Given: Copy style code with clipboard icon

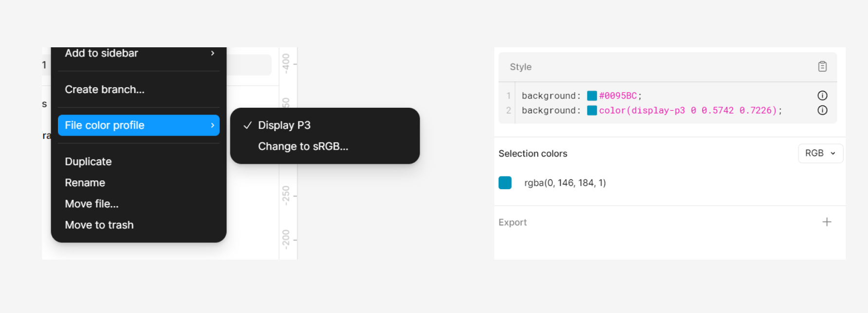Looking at the screenshot, I should (x=822, y=66).
